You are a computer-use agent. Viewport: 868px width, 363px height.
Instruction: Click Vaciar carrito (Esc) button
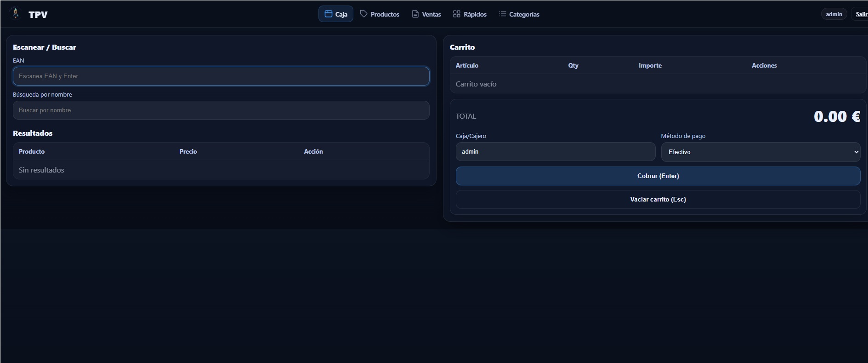click(x=658, y=199)
